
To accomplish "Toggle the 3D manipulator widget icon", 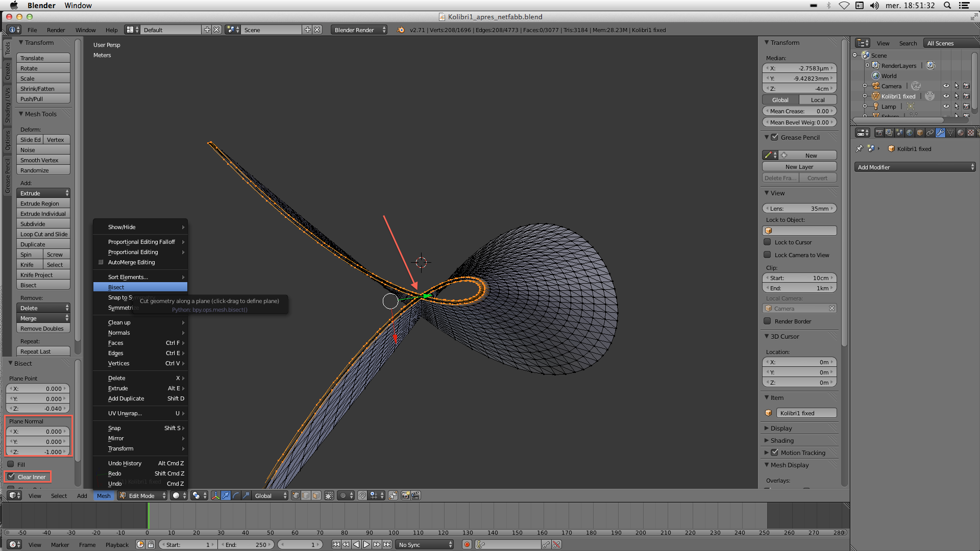I will (x=216, y=495).
